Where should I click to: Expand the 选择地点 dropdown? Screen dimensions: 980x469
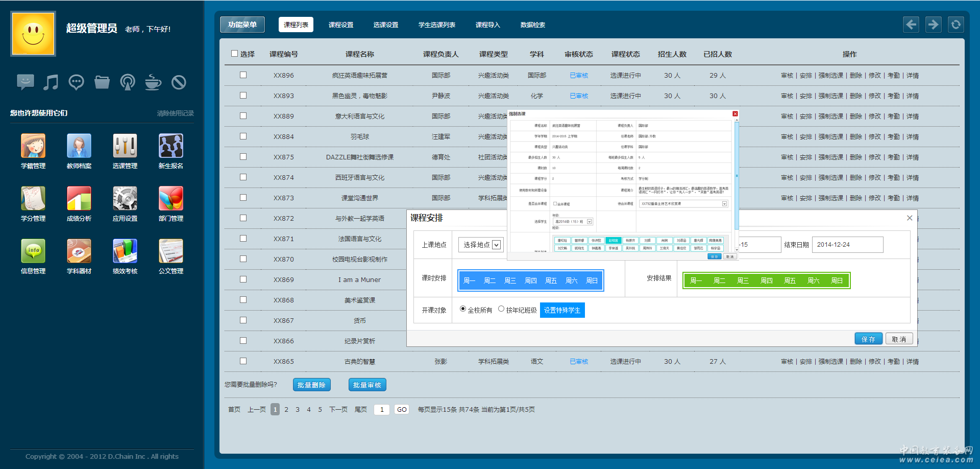(x=481, y=245)
